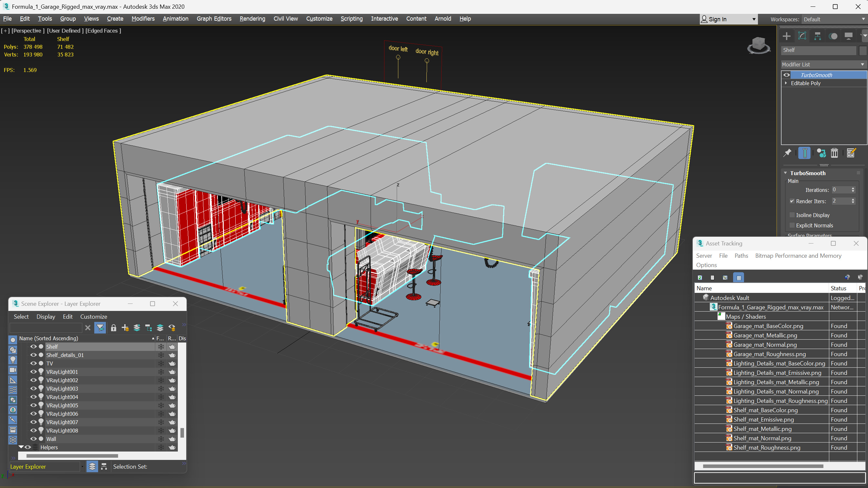Screen dimensions: 868x488
Task: Toggle Show End Result button
Action: [x=804, y=153]
